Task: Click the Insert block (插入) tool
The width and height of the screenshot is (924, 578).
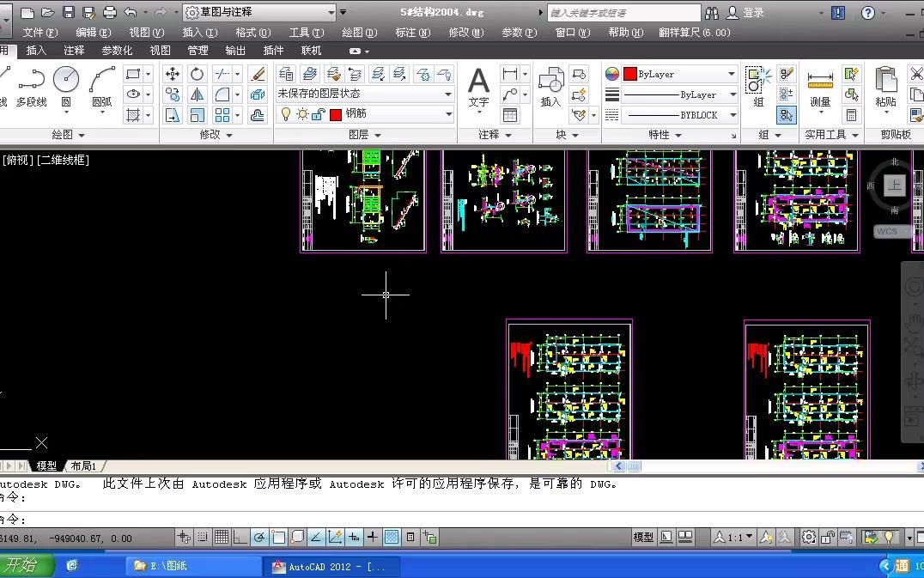Action: pos(551,88)
